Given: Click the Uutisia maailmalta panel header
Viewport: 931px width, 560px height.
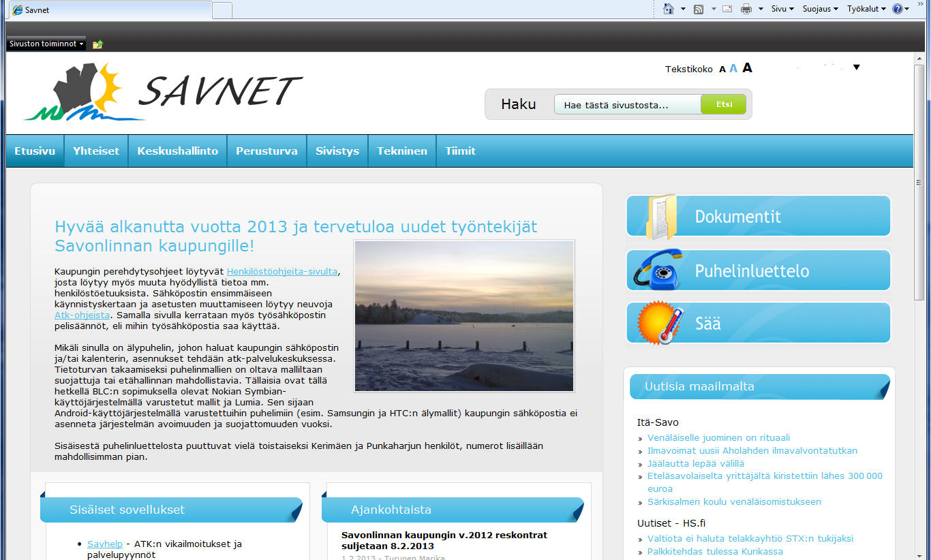Looking at the screenshot, I should pos(760,386).
